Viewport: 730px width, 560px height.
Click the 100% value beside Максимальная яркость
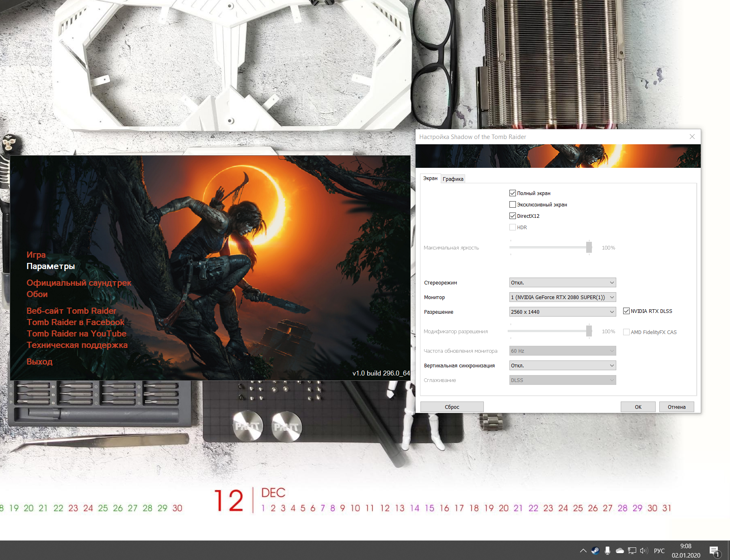(609, 248)
